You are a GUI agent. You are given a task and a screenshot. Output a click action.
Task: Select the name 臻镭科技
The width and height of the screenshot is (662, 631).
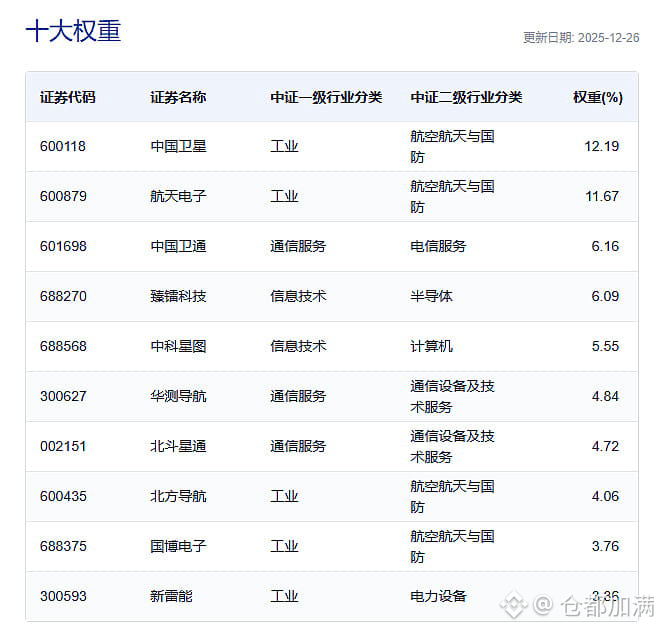178,296
